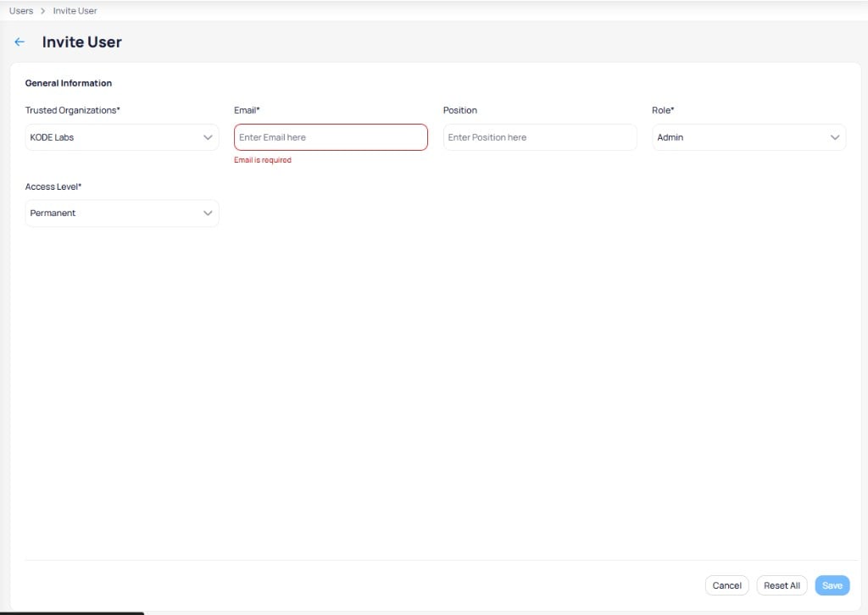Image resolution: width=868 pixels, height=615 pixels.
Task: Click the General Information section heading
Action: pos(68,83)
